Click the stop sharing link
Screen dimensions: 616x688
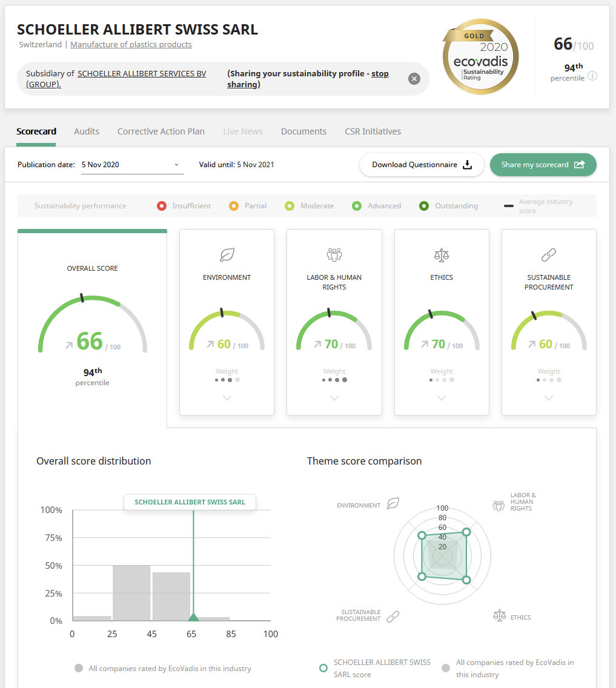pos(308,79)
